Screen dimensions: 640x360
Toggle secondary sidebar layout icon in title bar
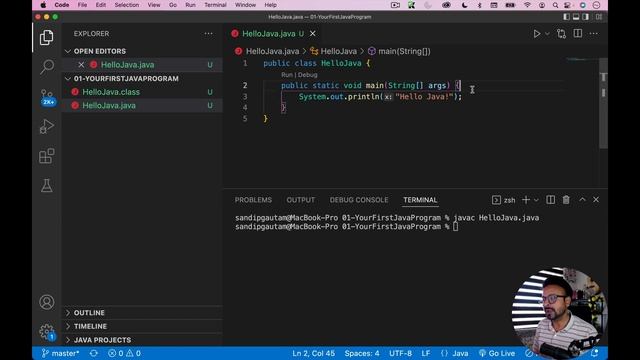coord(586,17)
